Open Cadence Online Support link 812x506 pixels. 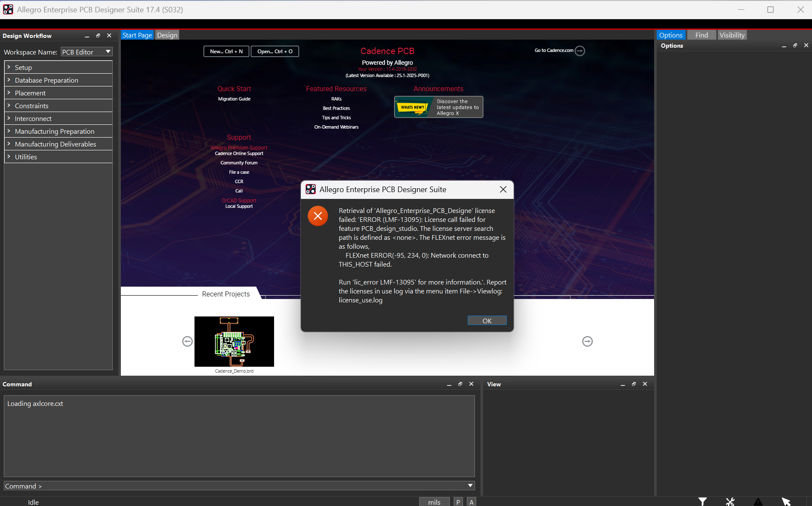click(239, 153)
